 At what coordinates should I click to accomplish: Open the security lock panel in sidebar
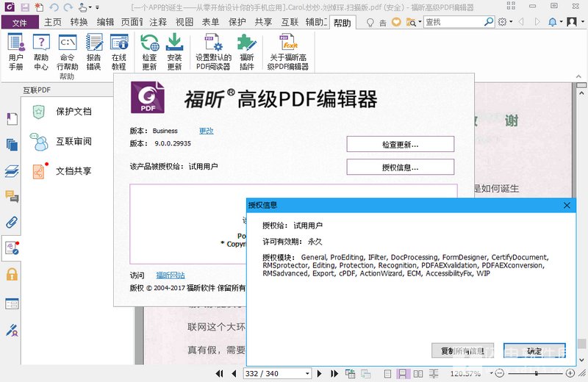12,275
